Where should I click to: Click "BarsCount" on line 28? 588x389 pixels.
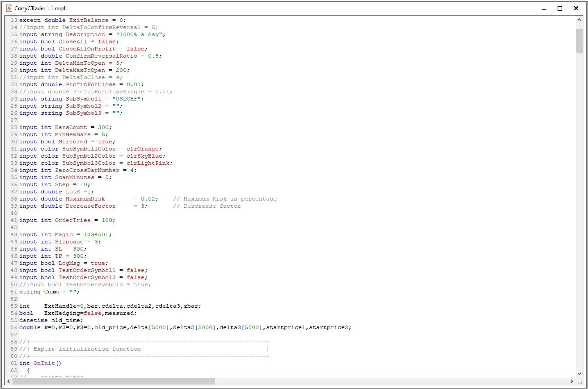[71, 127]
